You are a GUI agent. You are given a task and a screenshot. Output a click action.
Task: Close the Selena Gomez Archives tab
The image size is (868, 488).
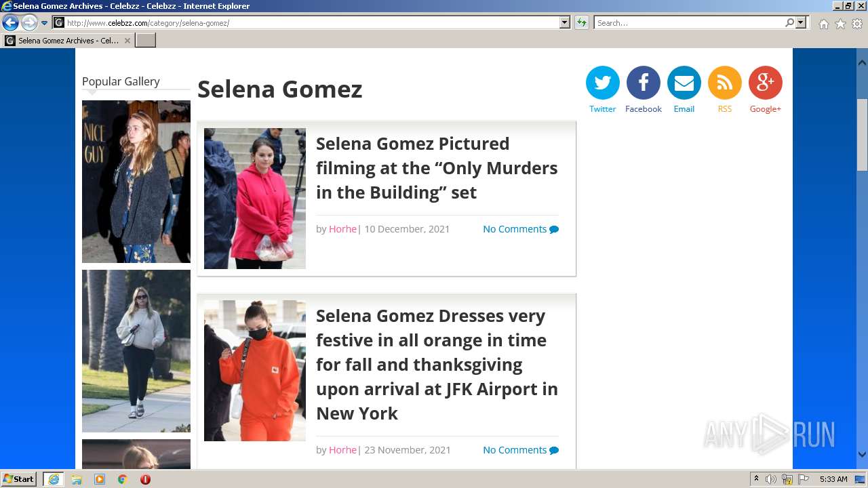coord(127,41)
